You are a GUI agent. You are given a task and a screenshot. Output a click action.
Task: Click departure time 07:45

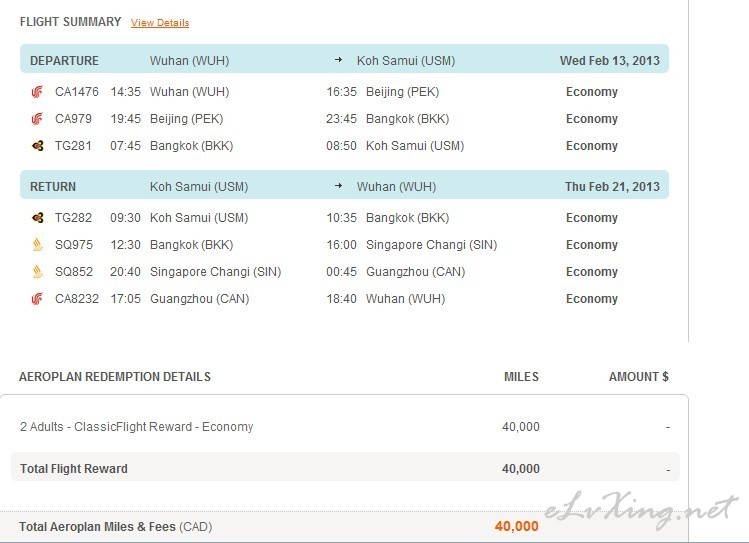point(126,146)
